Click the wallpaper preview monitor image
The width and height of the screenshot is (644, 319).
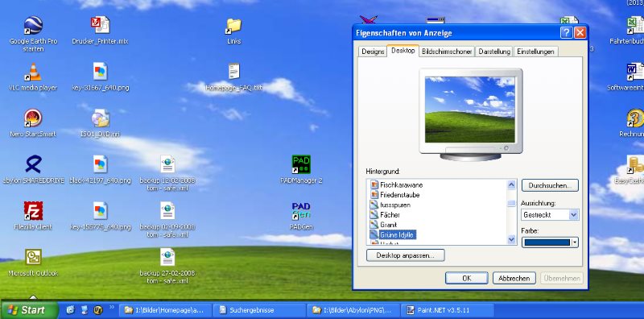pos(470,110)
